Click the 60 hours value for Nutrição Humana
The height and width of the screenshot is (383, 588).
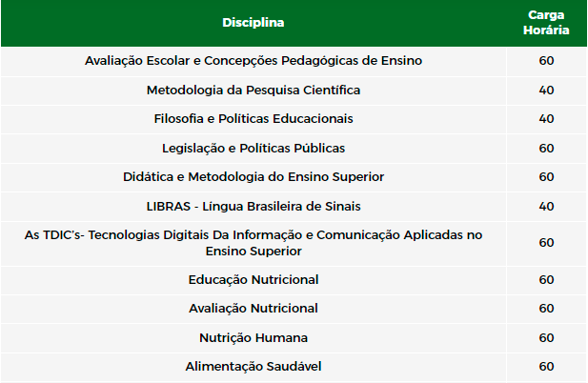(x=546, y=338)
